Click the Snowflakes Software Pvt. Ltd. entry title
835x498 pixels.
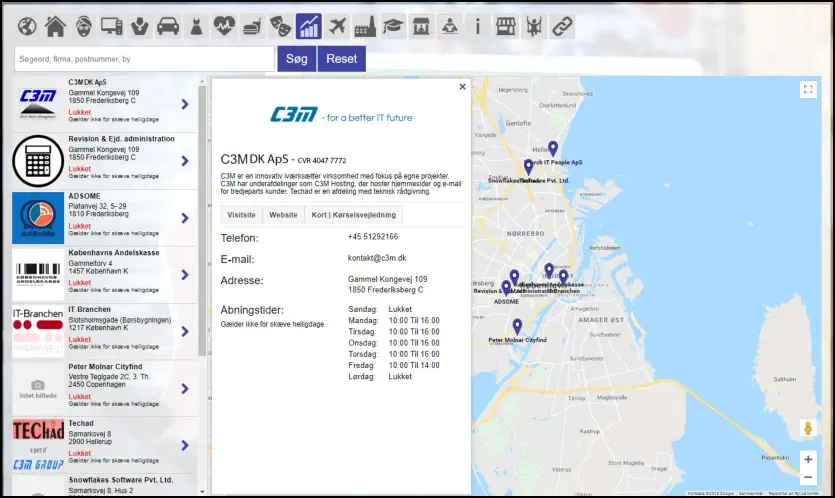[121, 480]
